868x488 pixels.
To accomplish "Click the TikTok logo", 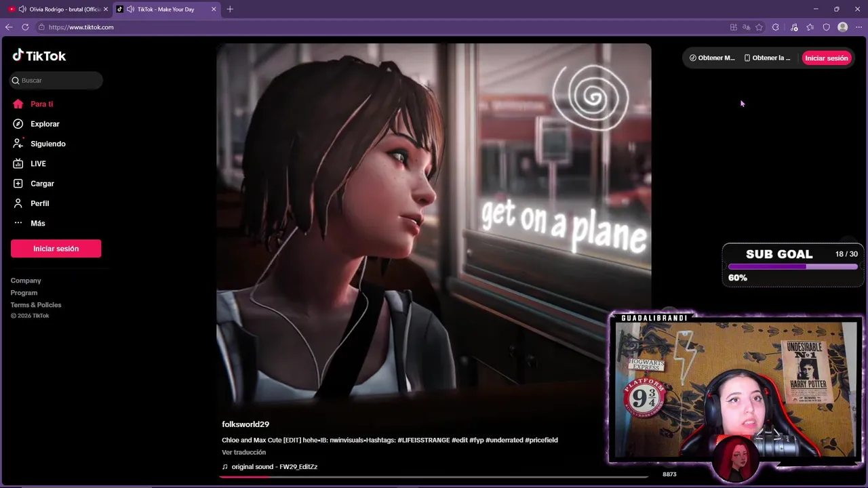I will (39, 56).
